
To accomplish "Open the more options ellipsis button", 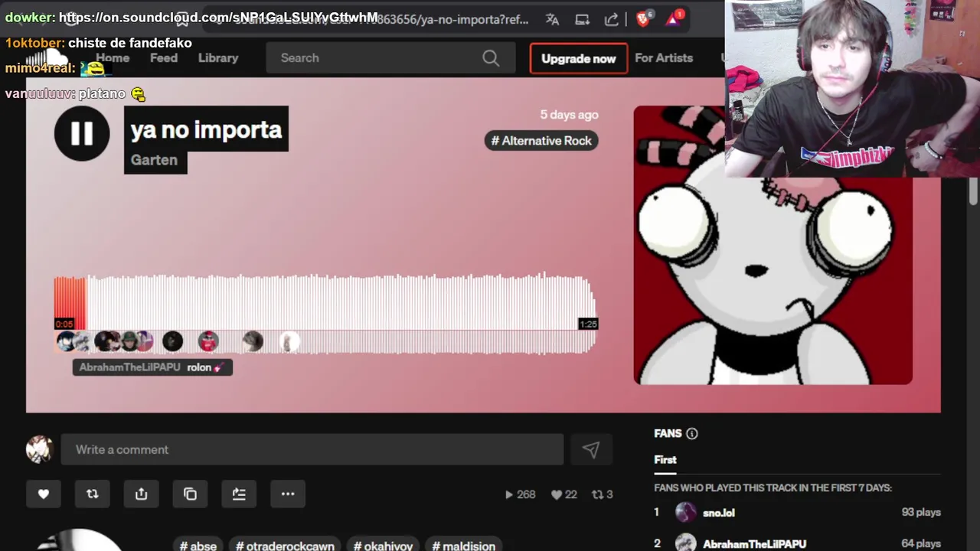I will 288,494.
